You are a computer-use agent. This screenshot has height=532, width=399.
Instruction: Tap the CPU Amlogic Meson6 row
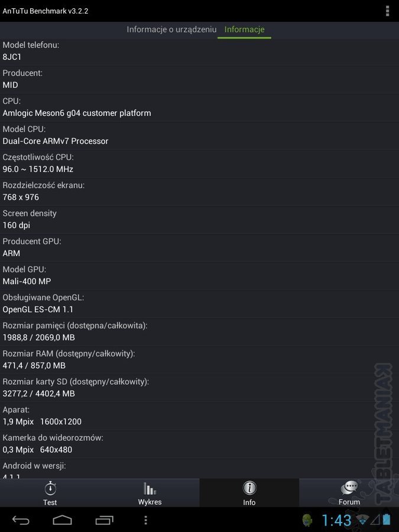pyautogui.click(x=200, y=108)
